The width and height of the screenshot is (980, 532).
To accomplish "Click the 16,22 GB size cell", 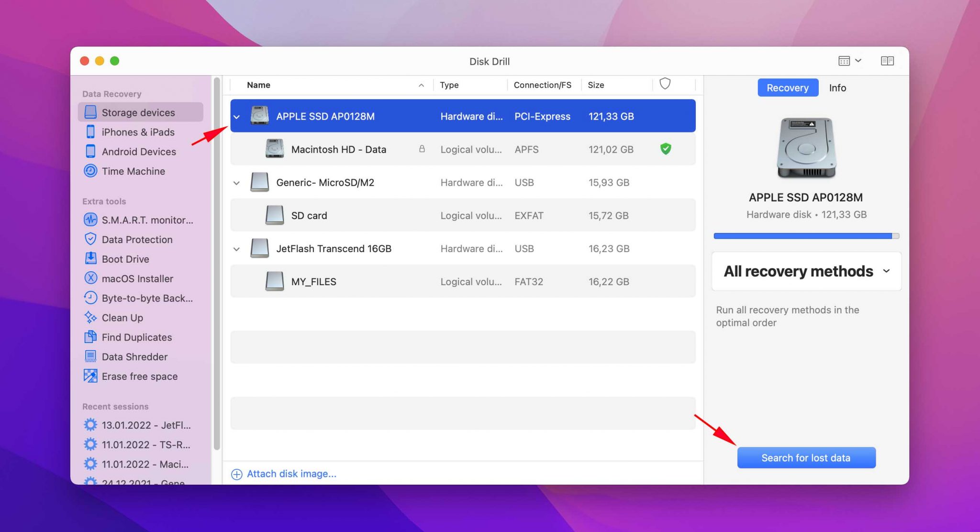I will coord(609,281).
